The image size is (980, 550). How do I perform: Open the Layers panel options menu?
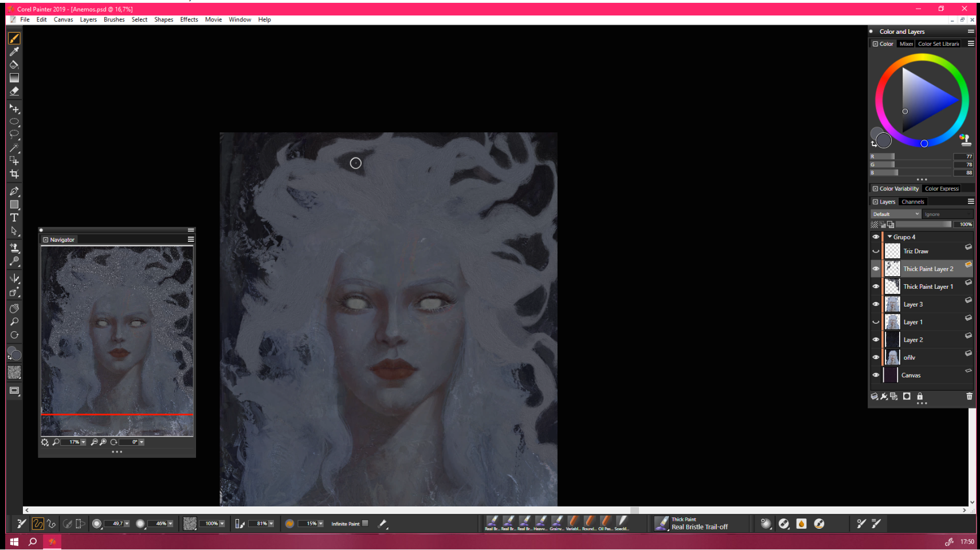(971, 202)
